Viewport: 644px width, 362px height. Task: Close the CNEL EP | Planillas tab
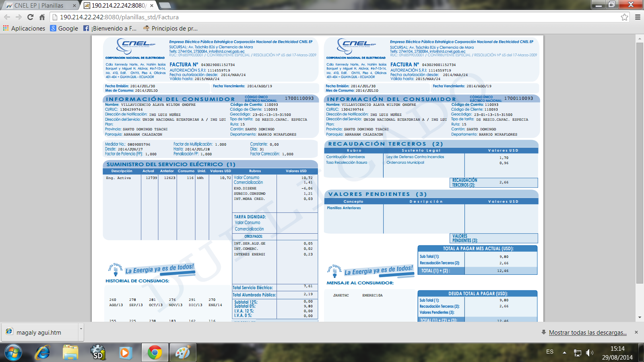(74, 6)
